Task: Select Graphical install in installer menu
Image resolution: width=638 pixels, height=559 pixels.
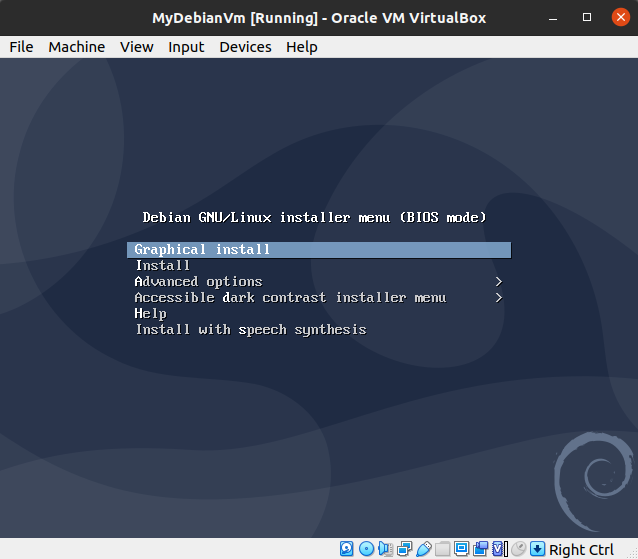Action: point(319,249)
